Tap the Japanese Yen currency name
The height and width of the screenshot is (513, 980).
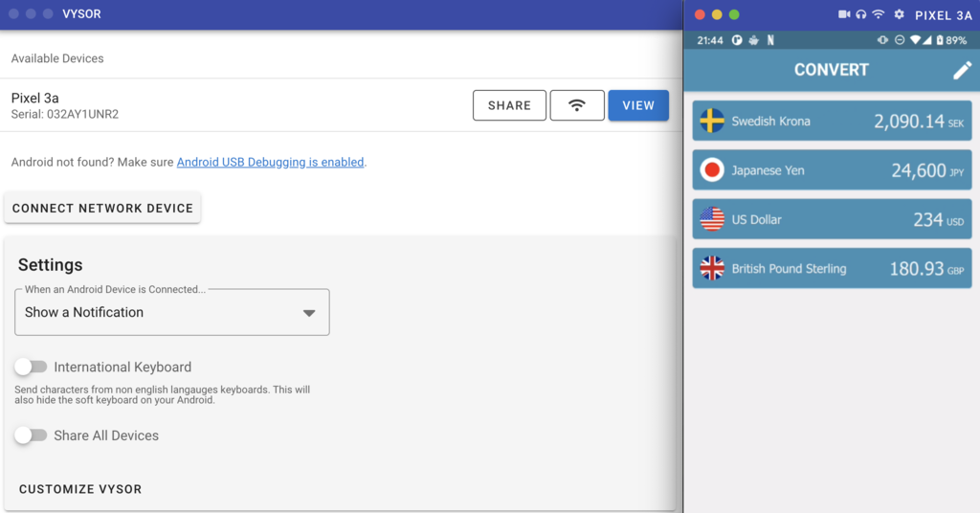coord(768,170)
